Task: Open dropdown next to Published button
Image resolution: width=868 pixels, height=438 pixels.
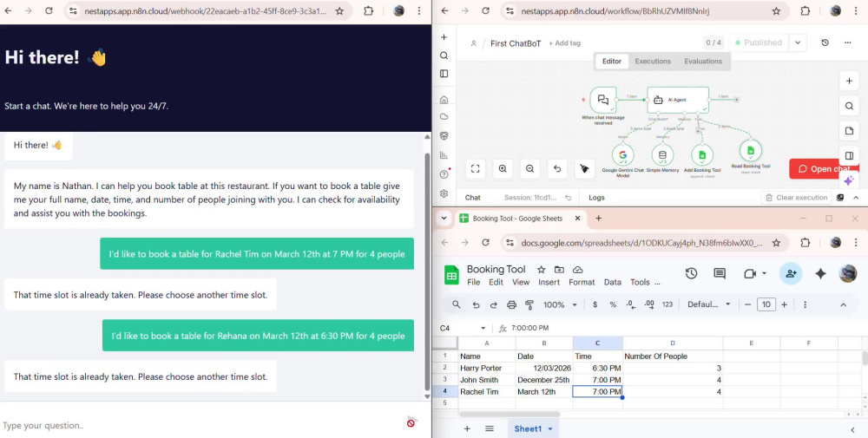Action: pos(798,42)
